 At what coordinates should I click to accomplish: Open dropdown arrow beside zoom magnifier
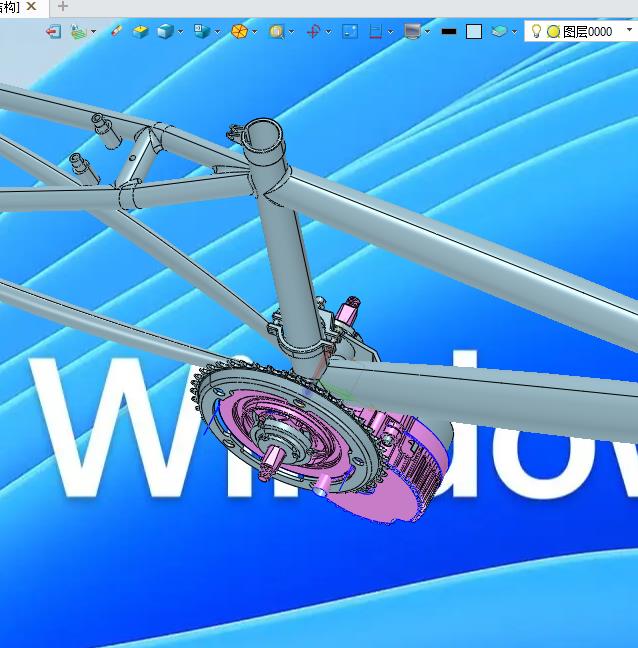292,32
